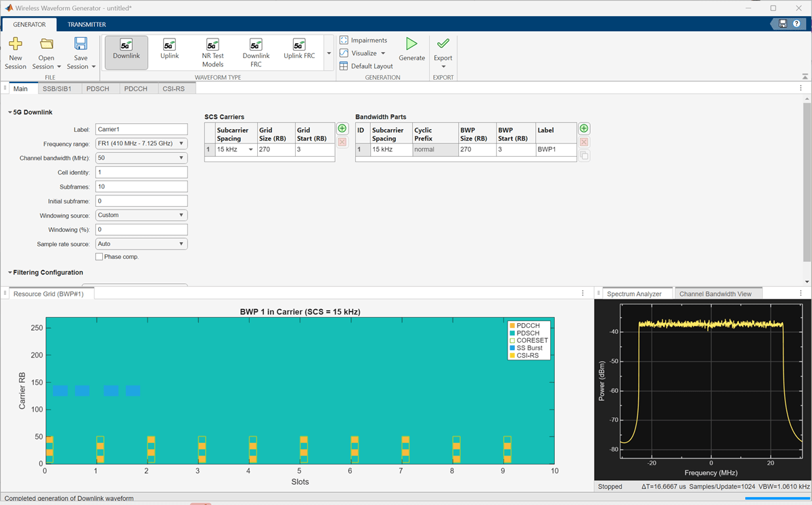Select the Uplink waveform type
The image size is (812, 505).
click(x=169, y=51)
